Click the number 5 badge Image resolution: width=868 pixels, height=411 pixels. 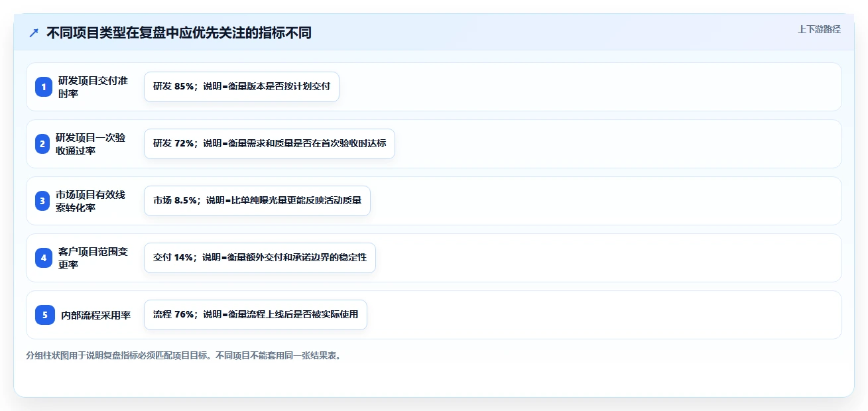click(45, 315)
